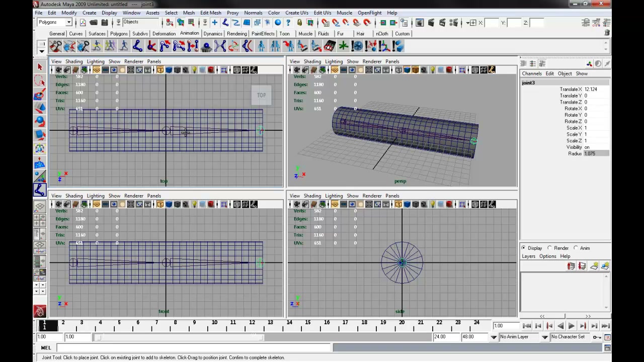The image size is (644, 362).
Task: Click the Radius value 1.075 field
Action: pyautogui.click(x=596, y=153)
